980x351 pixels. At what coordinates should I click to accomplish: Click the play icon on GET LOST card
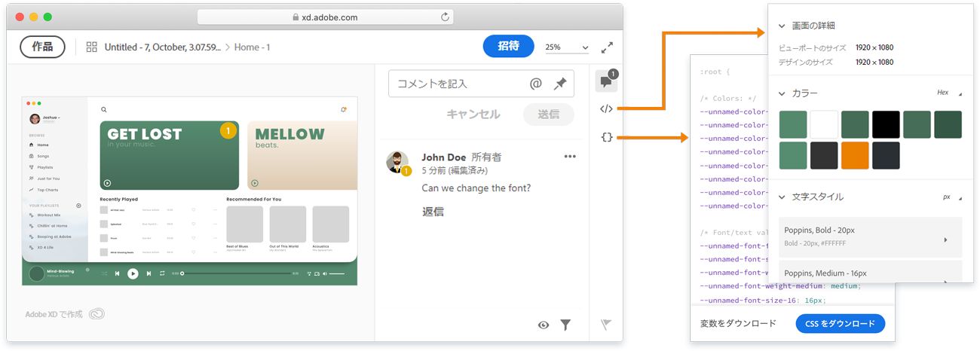107,183
